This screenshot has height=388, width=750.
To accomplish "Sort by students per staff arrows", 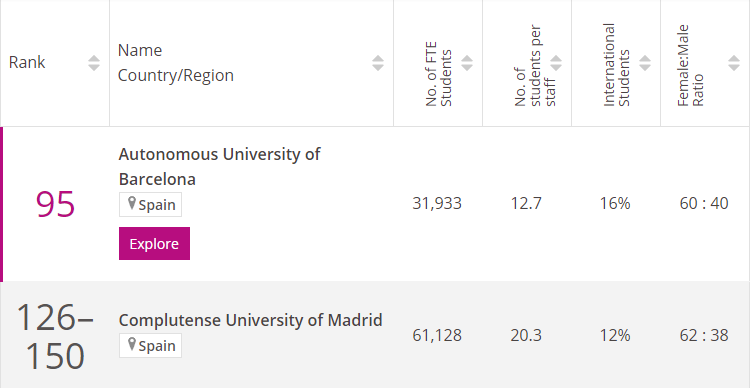I will coord(556,63).
